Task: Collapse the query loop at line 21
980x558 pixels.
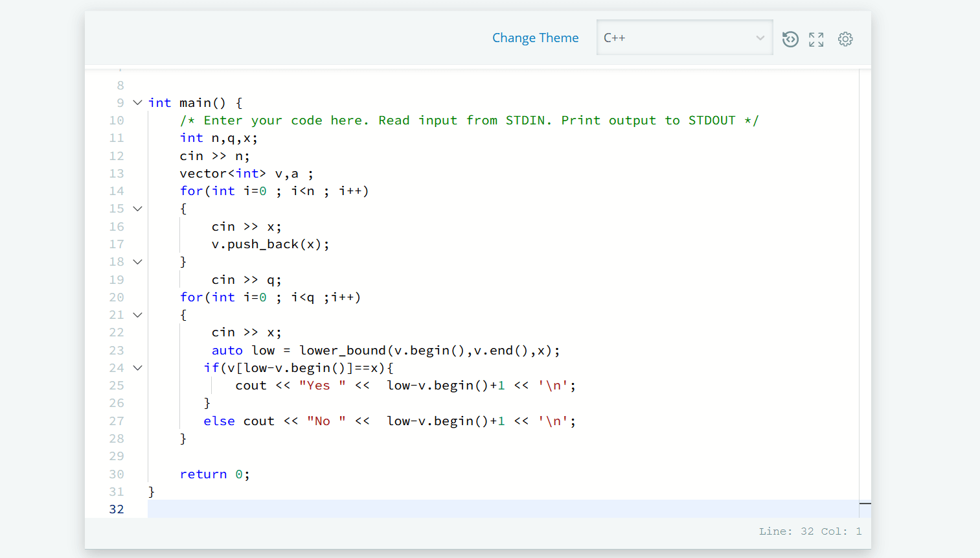Action: point(137,314)
